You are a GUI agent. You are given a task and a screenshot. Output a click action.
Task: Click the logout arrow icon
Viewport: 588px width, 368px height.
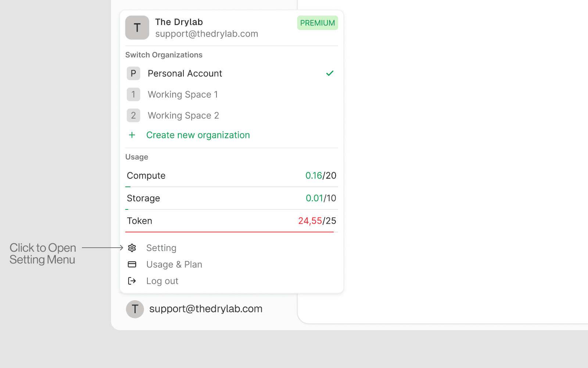click(x=132, y=281)
